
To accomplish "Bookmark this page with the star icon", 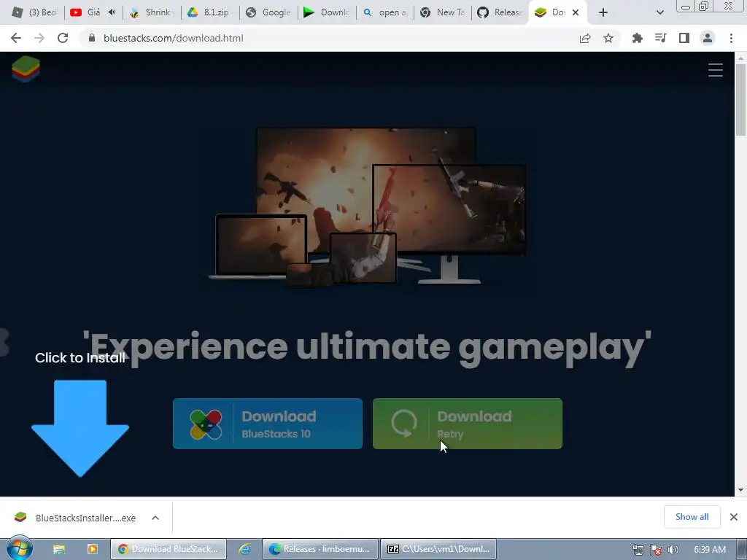I will [x=608, y=38].
